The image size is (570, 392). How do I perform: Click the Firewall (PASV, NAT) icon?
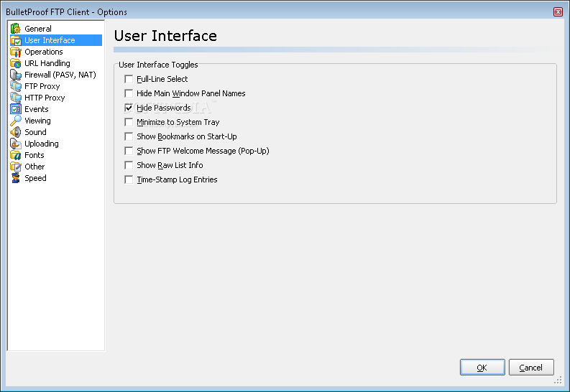coord(15,75)
